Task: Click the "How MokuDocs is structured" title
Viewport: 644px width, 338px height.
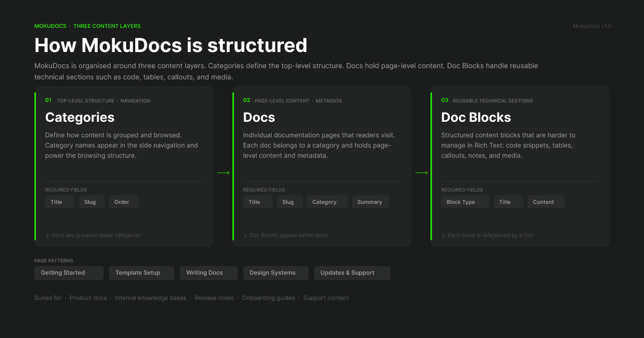Action: click(171, 45)
